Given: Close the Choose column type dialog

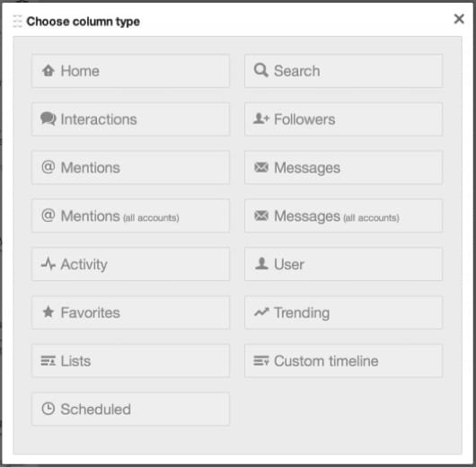Looking at the screenshot, I should point(459,19).
